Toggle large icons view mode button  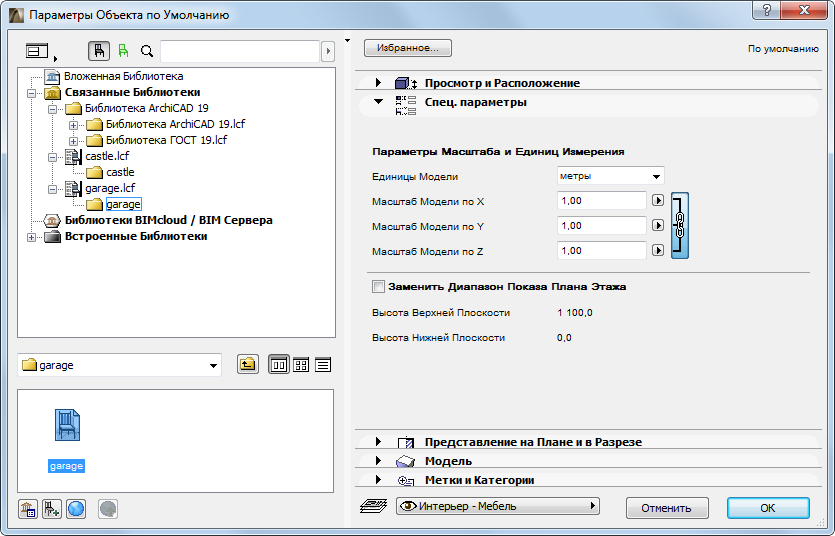(x=280, y=365)
